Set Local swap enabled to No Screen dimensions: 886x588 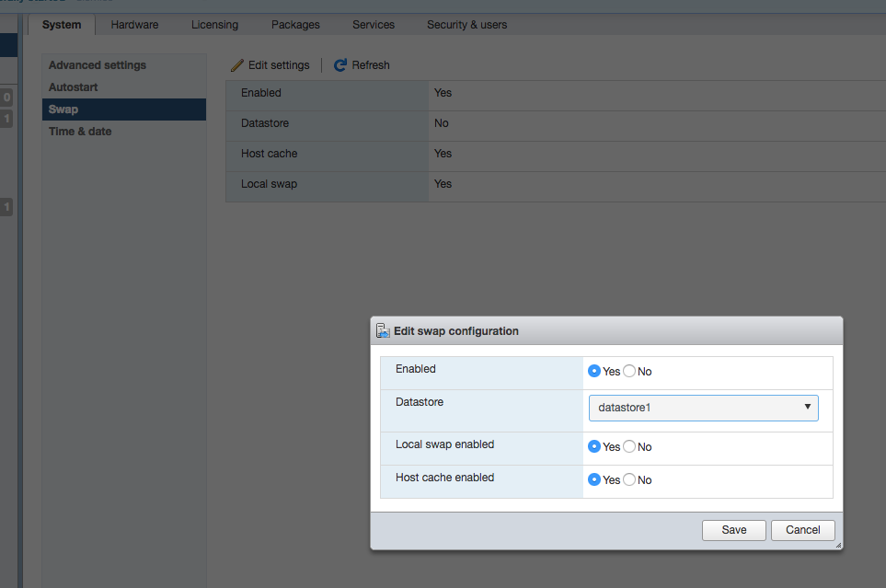pos(629,446)
